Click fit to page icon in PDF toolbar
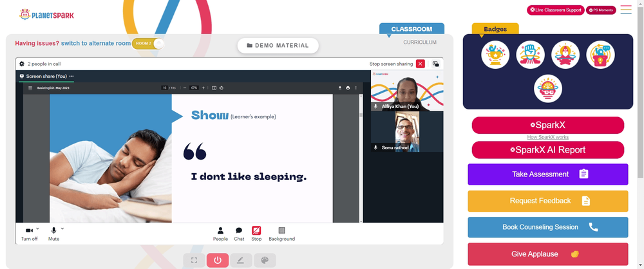The width and height of the screenshot is (644, 269). coord(214,88)
